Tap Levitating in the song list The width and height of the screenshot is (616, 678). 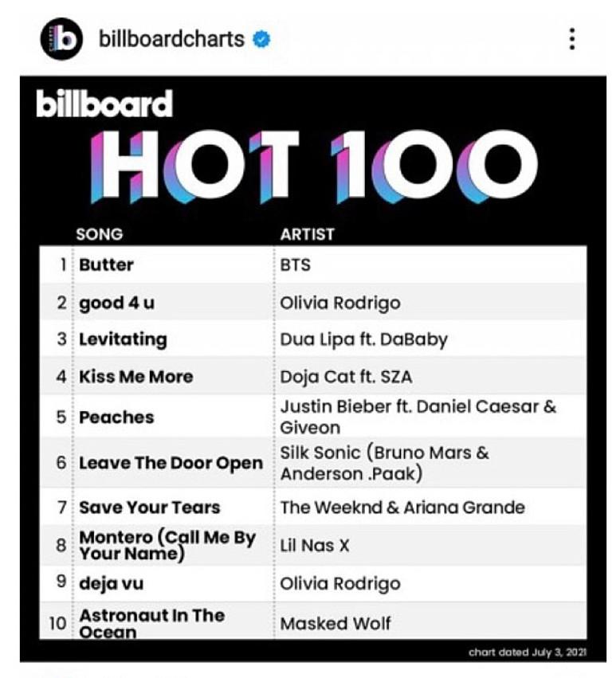tap(123, 339)
